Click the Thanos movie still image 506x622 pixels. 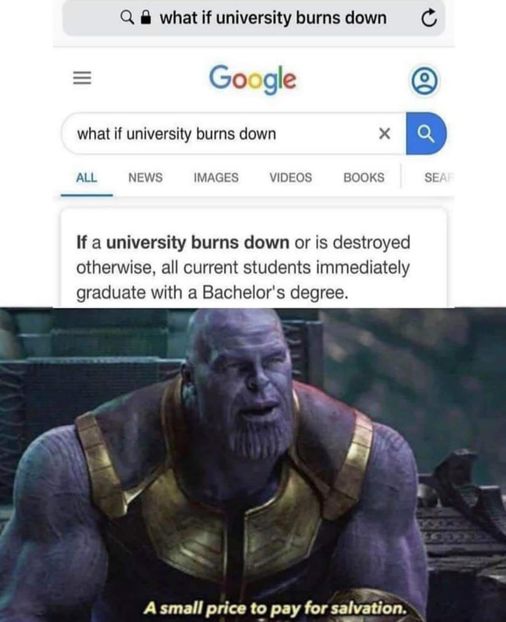(x=253, y=465)
